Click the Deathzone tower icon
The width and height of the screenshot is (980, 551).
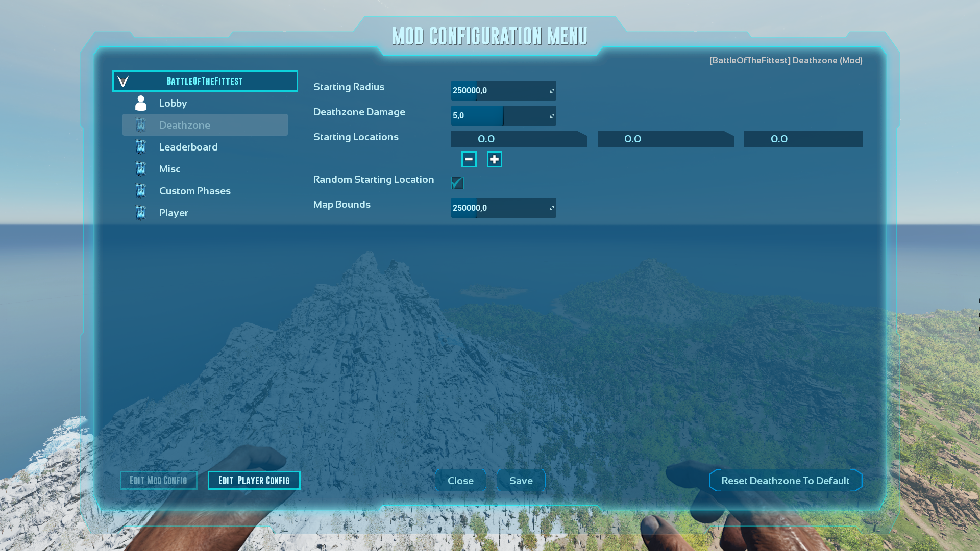tap(141, 125)
